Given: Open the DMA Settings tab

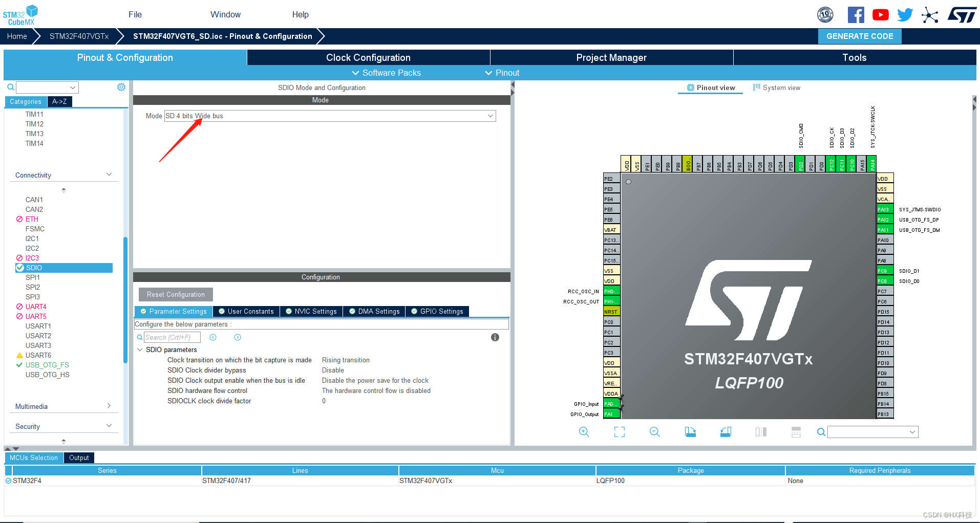Looking at the screenshot, I should (374, 311).
